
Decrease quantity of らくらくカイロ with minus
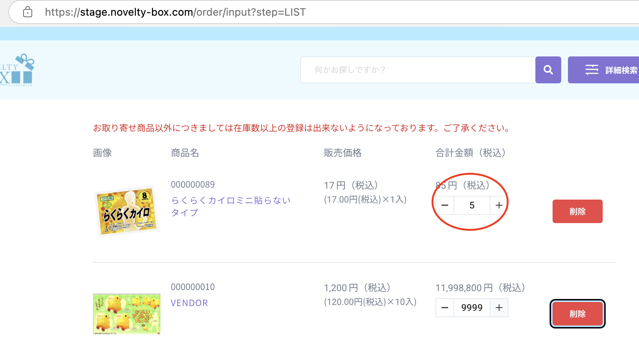[445, 205]
